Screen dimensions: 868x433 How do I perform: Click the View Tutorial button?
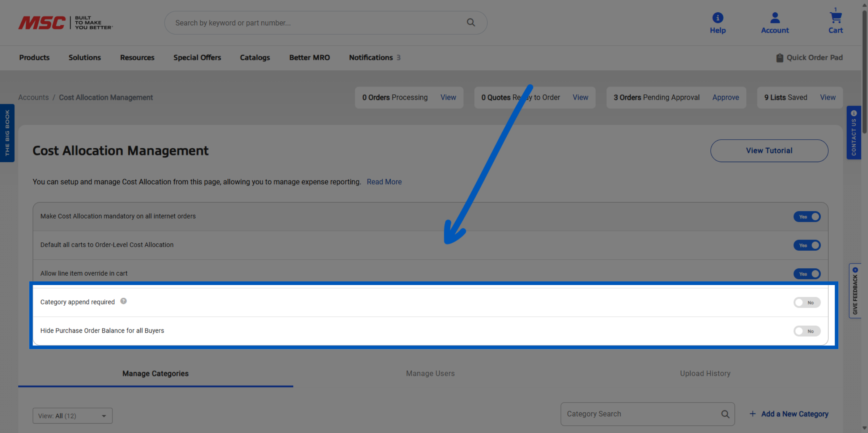[769, 150]
